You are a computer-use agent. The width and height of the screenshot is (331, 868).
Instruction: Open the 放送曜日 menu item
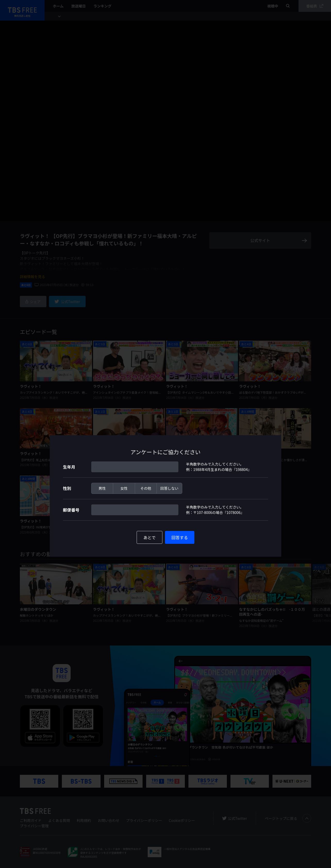[78, 6]
